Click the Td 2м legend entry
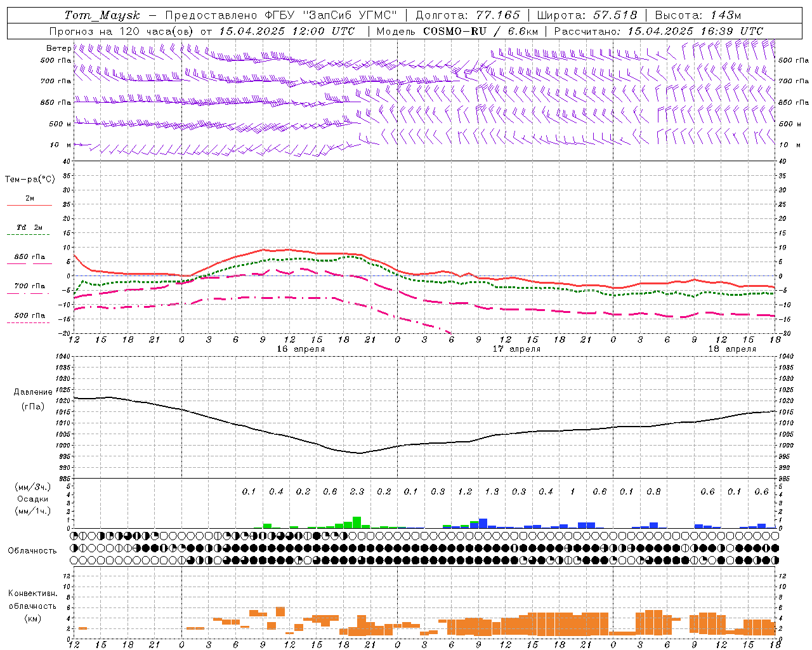Screen dimensions: 812x650 pyautogui.click(x=29, y=227)
